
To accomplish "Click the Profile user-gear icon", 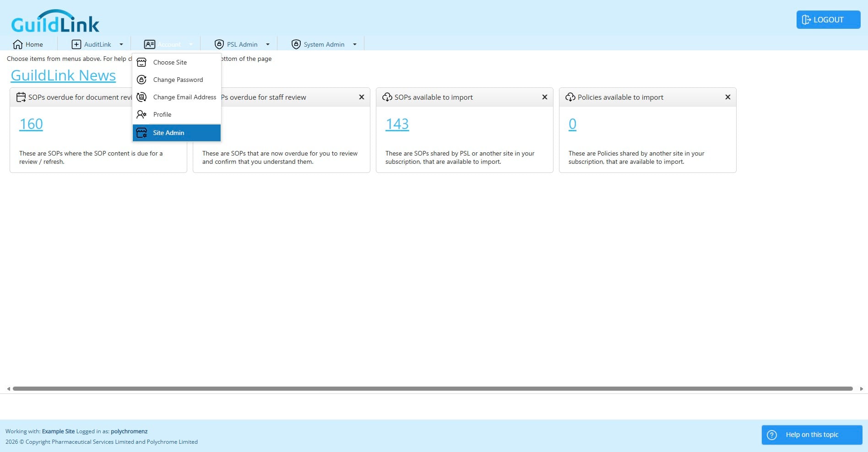I will point(142,114).
